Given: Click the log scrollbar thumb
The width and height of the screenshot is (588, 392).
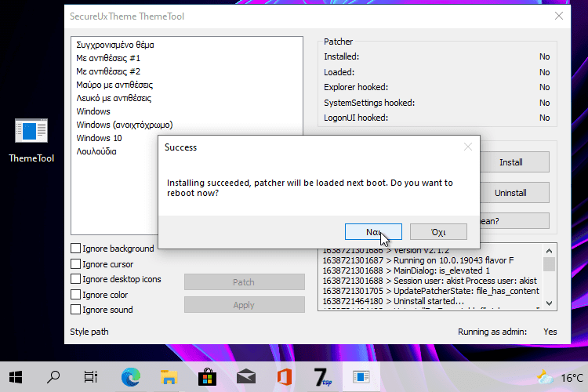Looking at the screenshot, I should pyautogui.click(x=550, y=264).
